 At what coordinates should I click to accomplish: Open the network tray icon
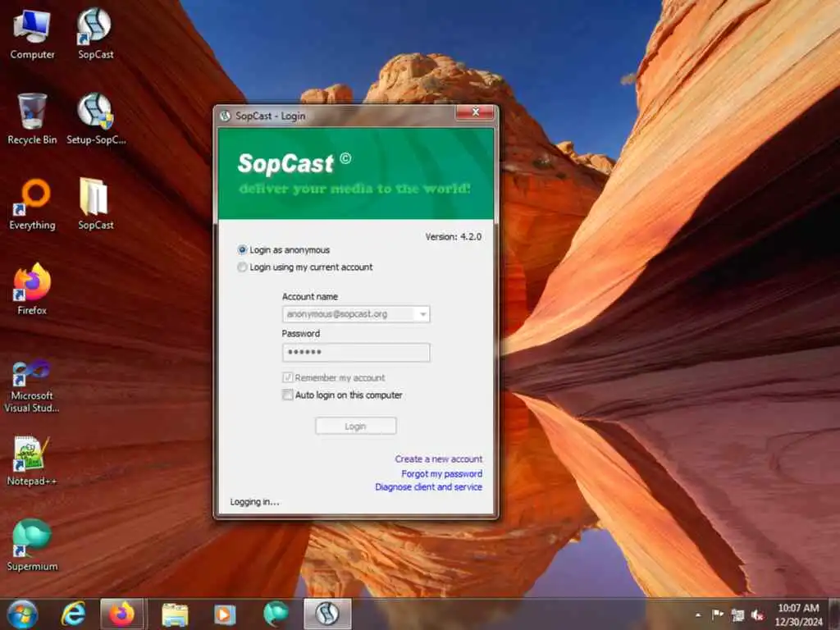[737, 615]
